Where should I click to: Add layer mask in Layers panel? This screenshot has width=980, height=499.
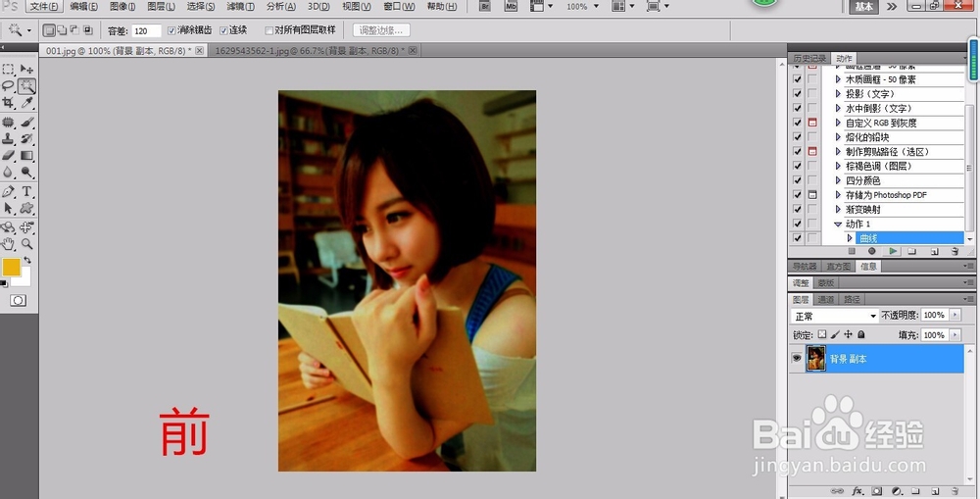coord(877,491)
